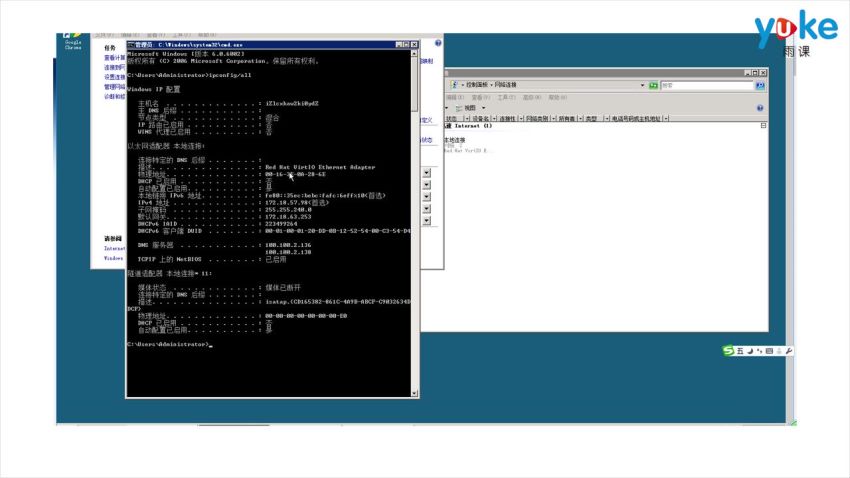Open the dropdown arrow next to 视图

click(x=484, y=108)
